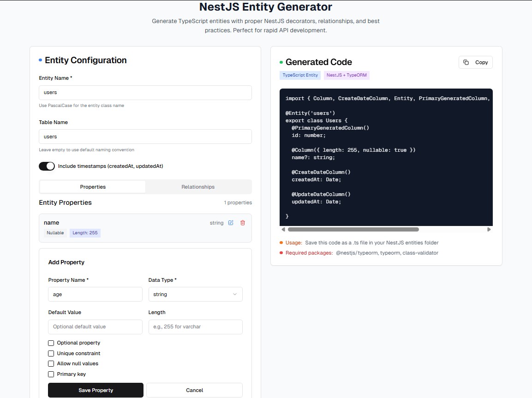Enable the Unique constraint checkbox
The image size is (532, 398).
(51, 354)
